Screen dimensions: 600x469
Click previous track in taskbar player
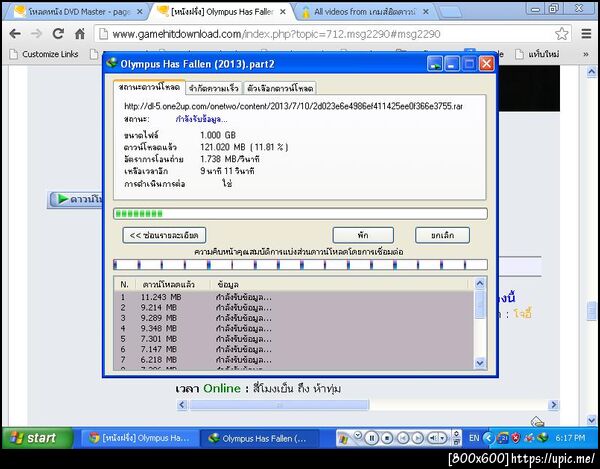click(403, 438)
